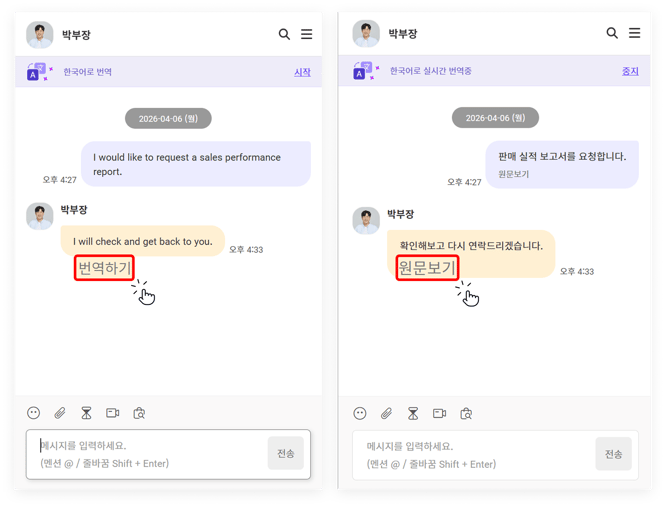Viewport: 666px width, 507px height.
Task: Click the video camera icon in the left chat
Action: (x=113, y=413)
